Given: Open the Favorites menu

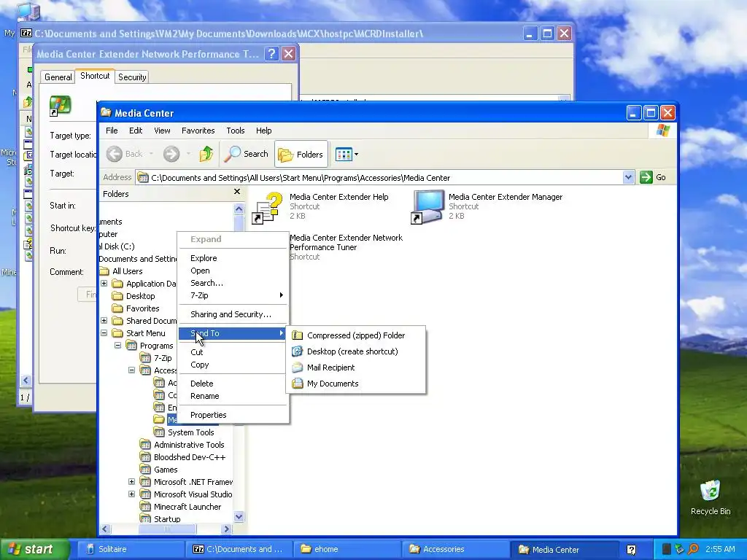Looking at the screenshot, I should pos(198,131).
